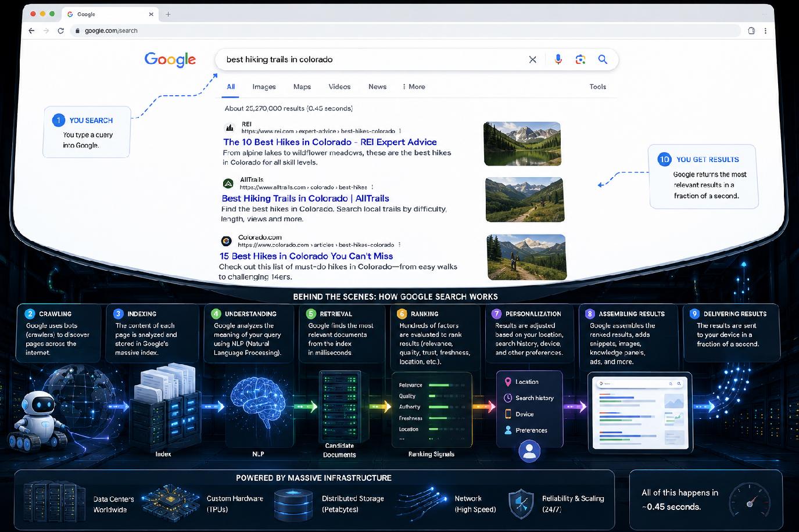The image size is (799, 532).
Task: Click the google.com/search address bar
Action: pos(406,31)
